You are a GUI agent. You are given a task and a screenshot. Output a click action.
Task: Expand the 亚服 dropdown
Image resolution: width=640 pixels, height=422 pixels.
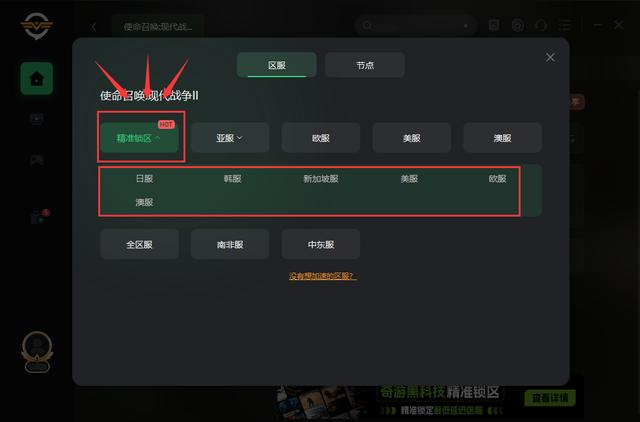click(230, 138)
